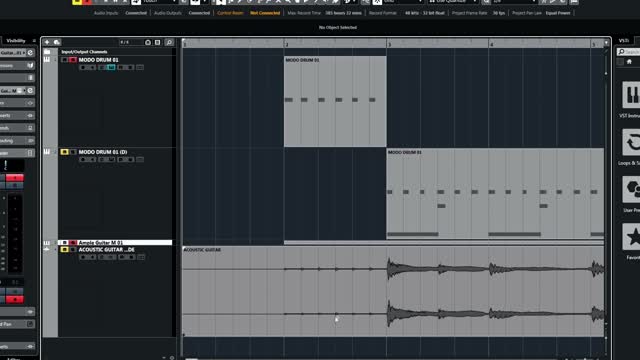Select MODO DRUM 01 (D) track name
Image resolution: width=640 pixels, height=360 pixels.
[x=103, y=152]
